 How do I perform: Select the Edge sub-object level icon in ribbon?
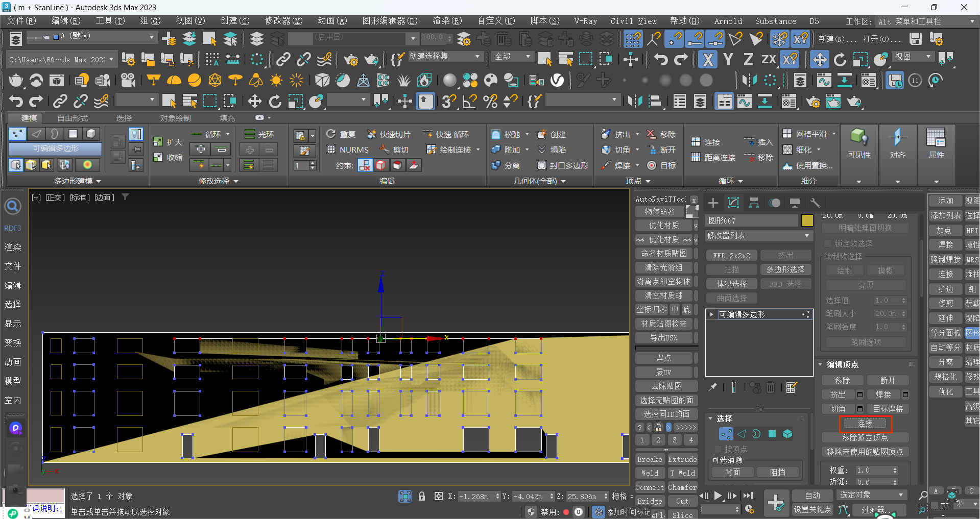[x=36, y=134]
